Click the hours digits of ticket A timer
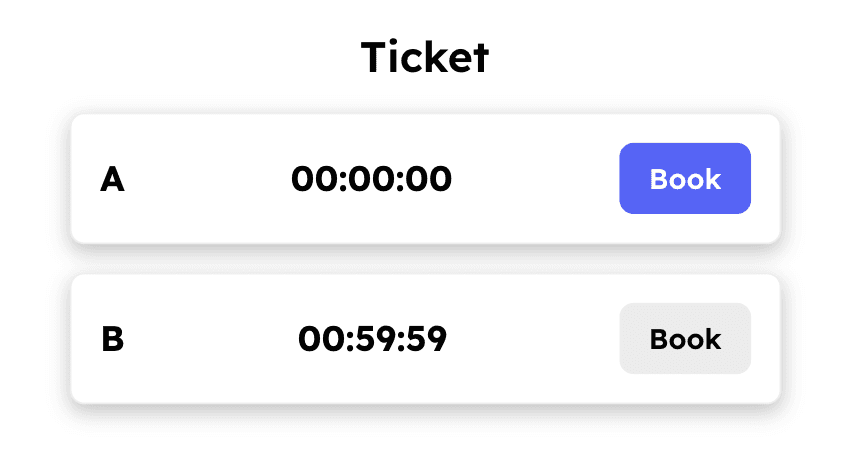The height and width of the screenshot is (459, 866). coord(315,179)
